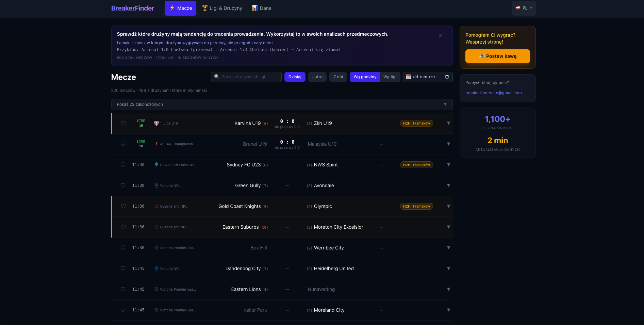Click LIVE 1H status in Karviná U19 row

141,123
